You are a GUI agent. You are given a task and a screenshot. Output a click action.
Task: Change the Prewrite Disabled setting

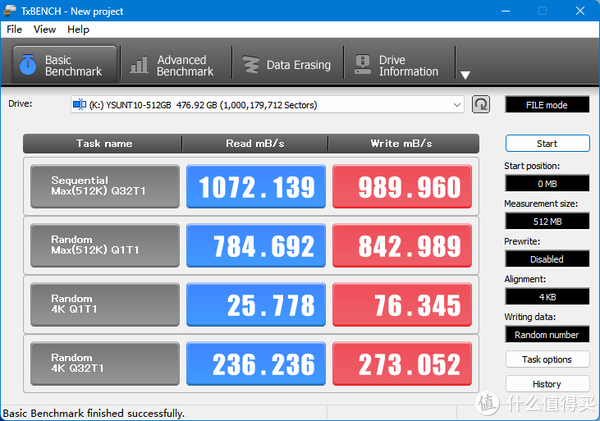pyautogui.click(x=547, y=259)
